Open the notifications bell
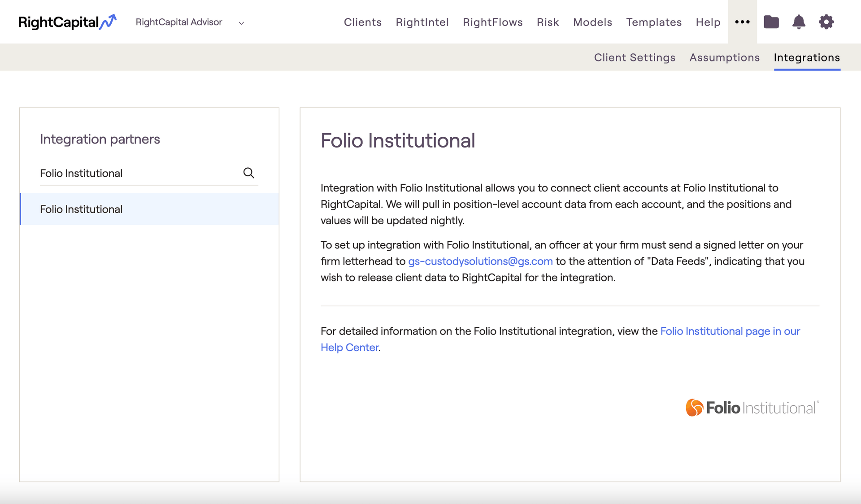861x504 pixels. tap(799, 22)
